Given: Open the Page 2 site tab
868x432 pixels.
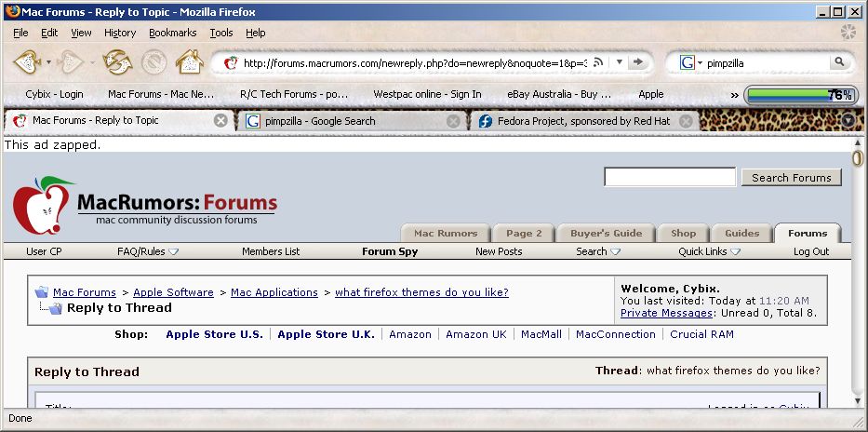Looking at the screenshot, I should (x=524, y=233).
